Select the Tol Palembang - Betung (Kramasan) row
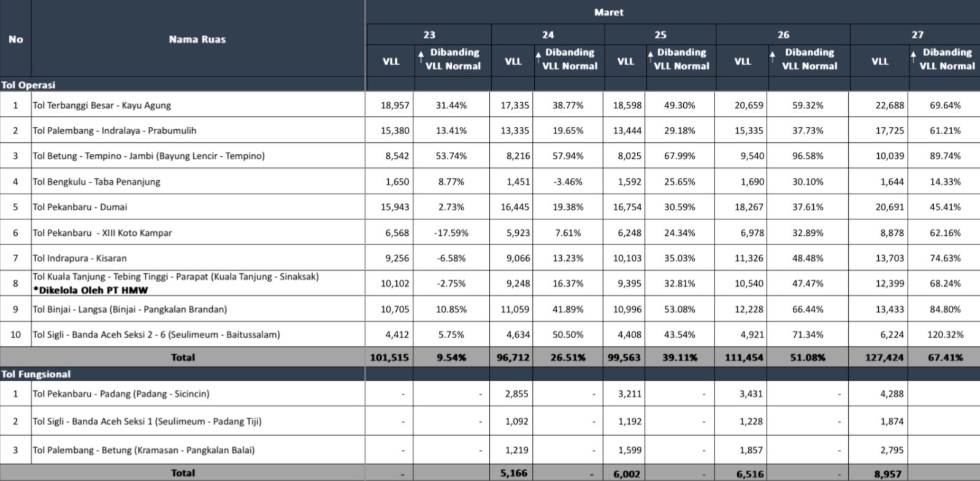This screenshot has height=481, width=980. point(144,450)
